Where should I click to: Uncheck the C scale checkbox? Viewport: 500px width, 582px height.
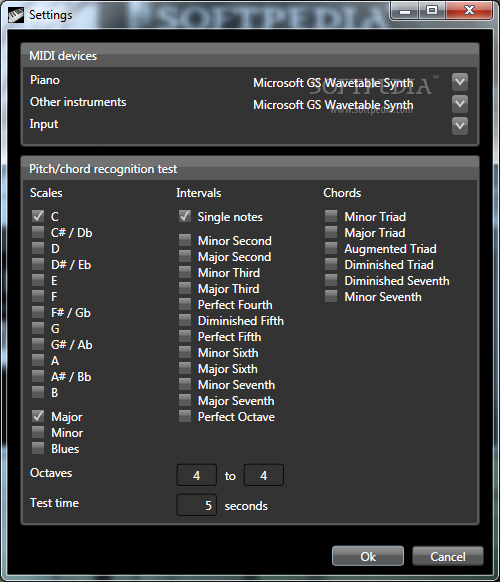coord(38,216)
